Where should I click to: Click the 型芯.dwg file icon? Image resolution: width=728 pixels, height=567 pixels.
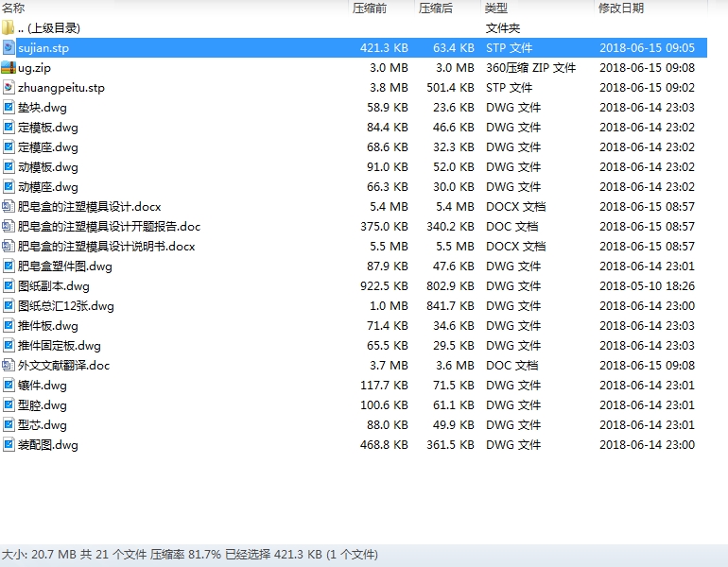tap(8, 425)
